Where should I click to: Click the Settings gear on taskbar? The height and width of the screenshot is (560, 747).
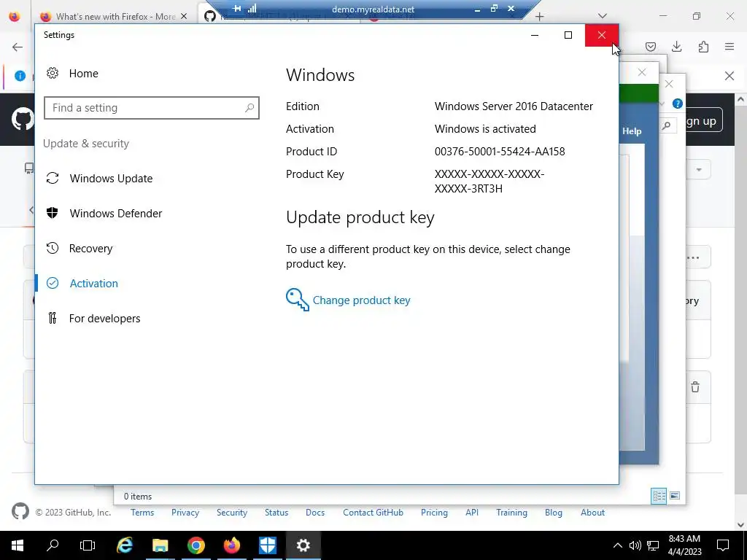click(303, 545)
